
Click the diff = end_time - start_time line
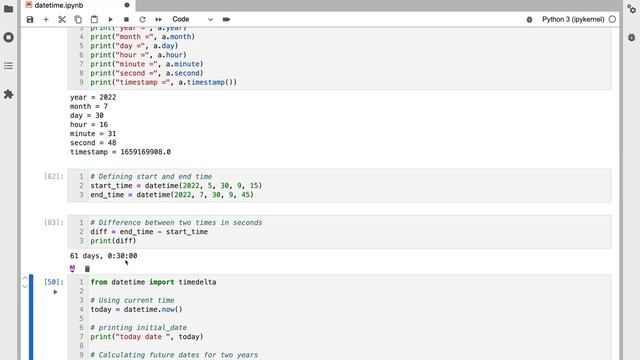(x=149, y=231)
